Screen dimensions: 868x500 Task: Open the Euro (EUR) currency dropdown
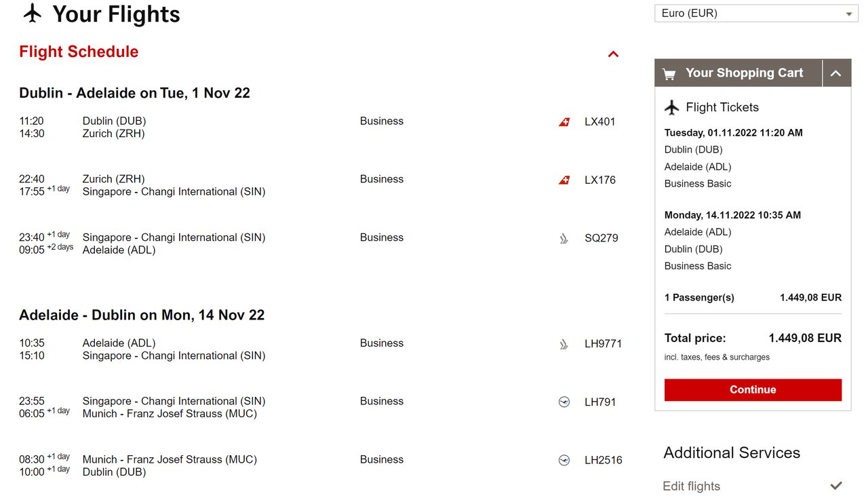(x=756, y=14)
